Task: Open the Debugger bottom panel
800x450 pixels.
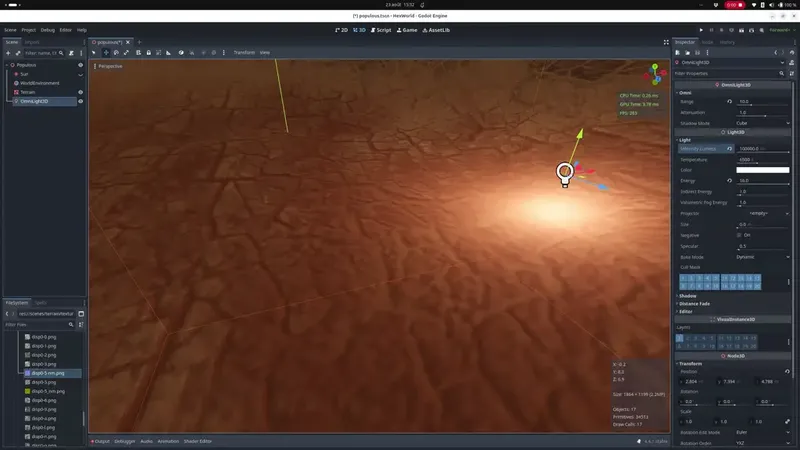Action: (125, 441)
